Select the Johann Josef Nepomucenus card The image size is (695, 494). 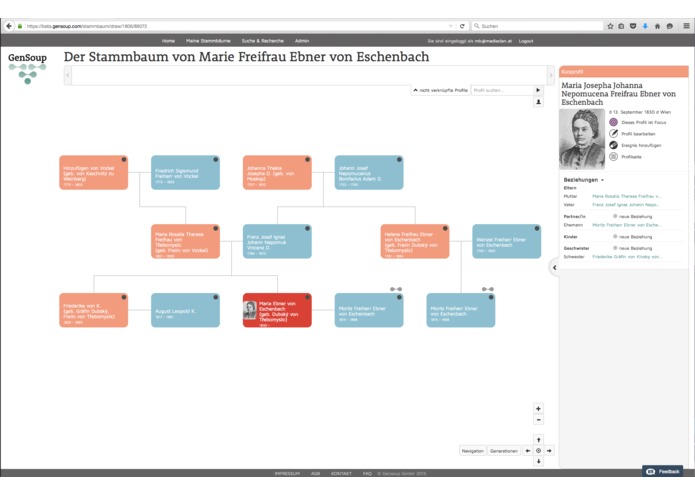369,173
